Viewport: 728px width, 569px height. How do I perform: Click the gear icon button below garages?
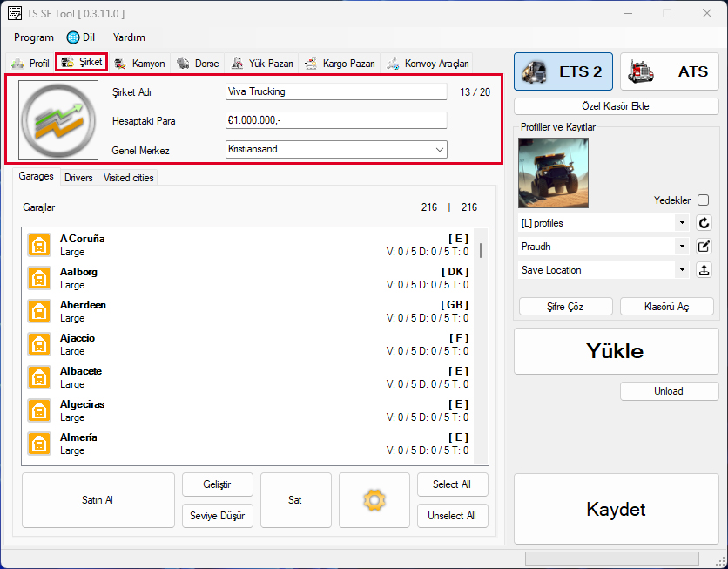[374, 500]
